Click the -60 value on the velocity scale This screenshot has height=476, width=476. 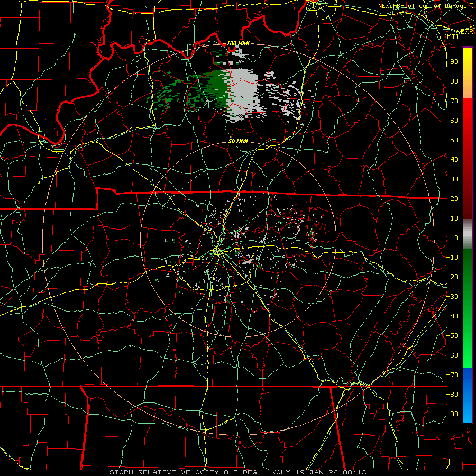(452, 355)
